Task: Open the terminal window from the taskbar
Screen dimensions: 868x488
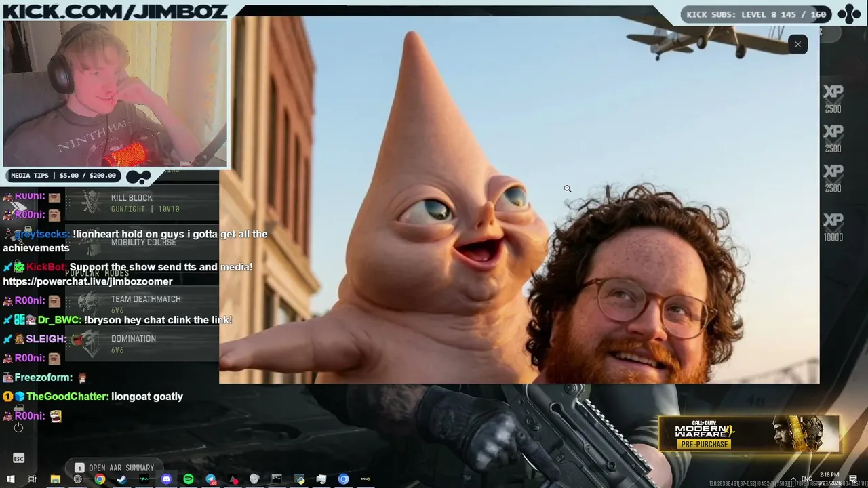Action: coord(277,479)
